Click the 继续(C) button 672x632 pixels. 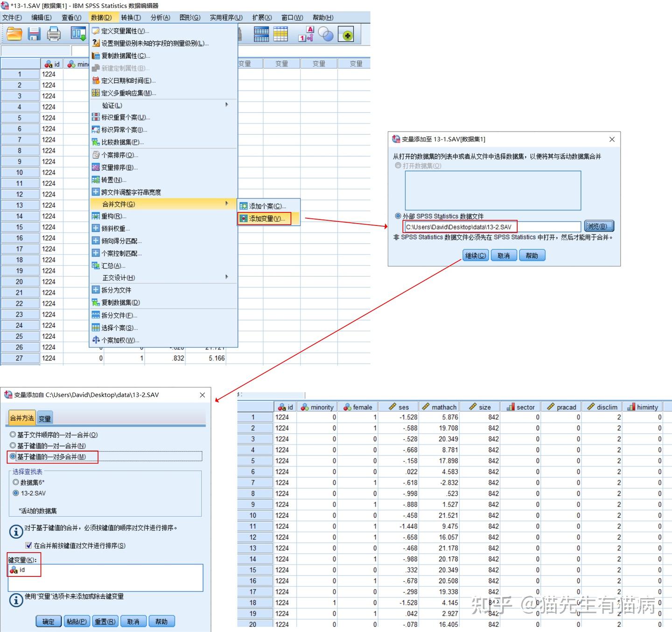point(475,255)
